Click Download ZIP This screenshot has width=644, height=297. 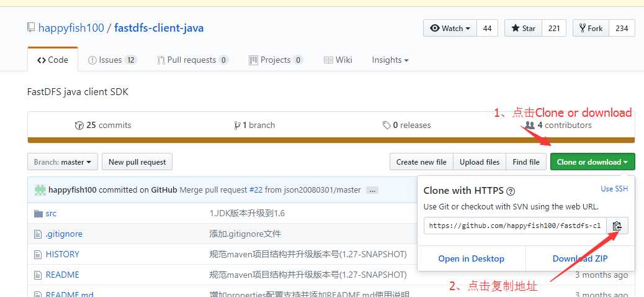coord(580,258)
